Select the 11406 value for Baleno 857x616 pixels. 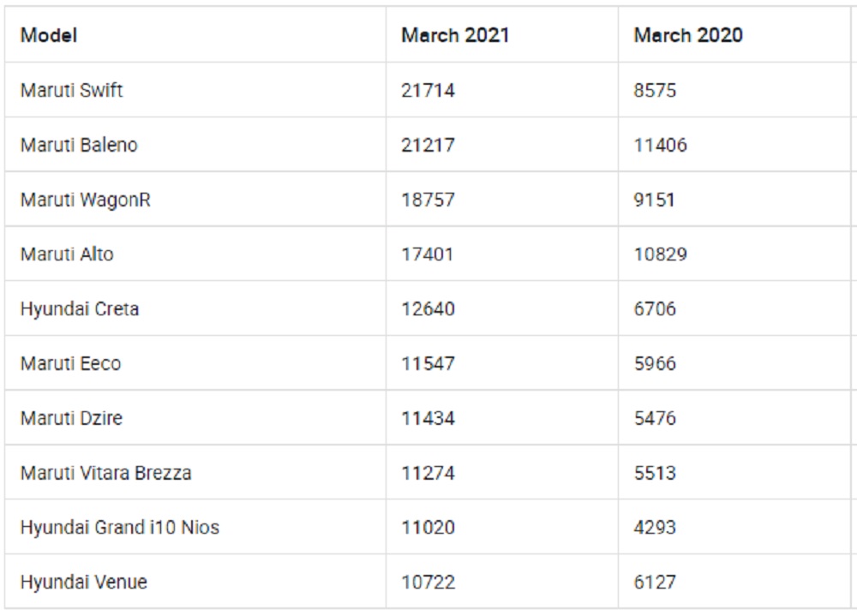click(660, 145)
